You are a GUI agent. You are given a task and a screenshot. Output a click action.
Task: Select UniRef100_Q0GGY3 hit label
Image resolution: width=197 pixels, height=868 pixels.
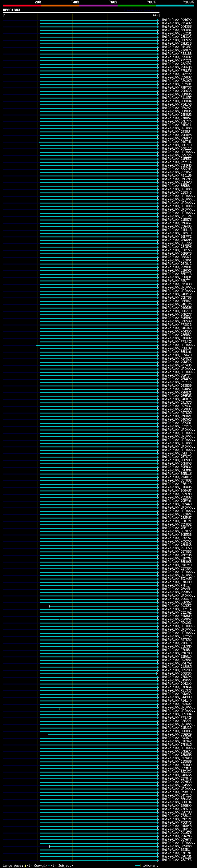176,139
